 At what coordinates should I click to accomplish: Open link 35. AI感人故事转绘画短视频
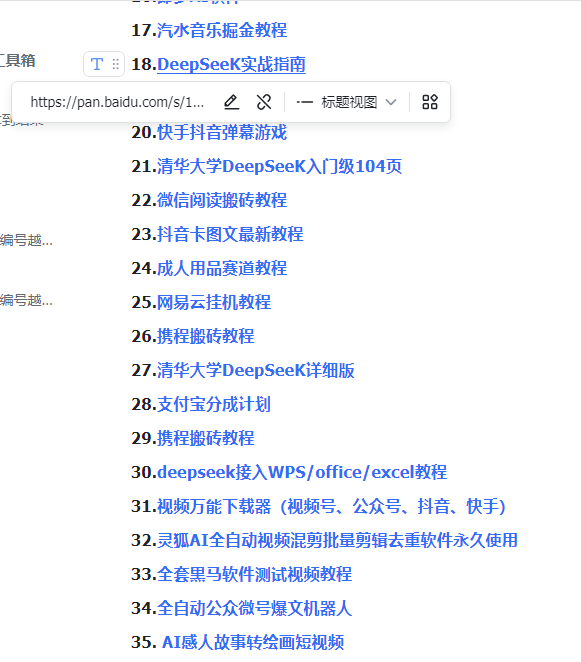[253, 642]
